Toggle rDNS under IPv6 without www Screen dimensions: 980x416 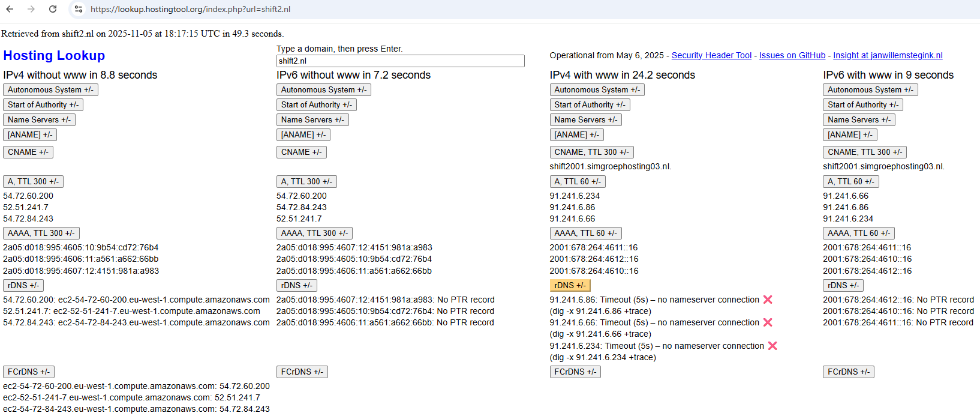296,285
